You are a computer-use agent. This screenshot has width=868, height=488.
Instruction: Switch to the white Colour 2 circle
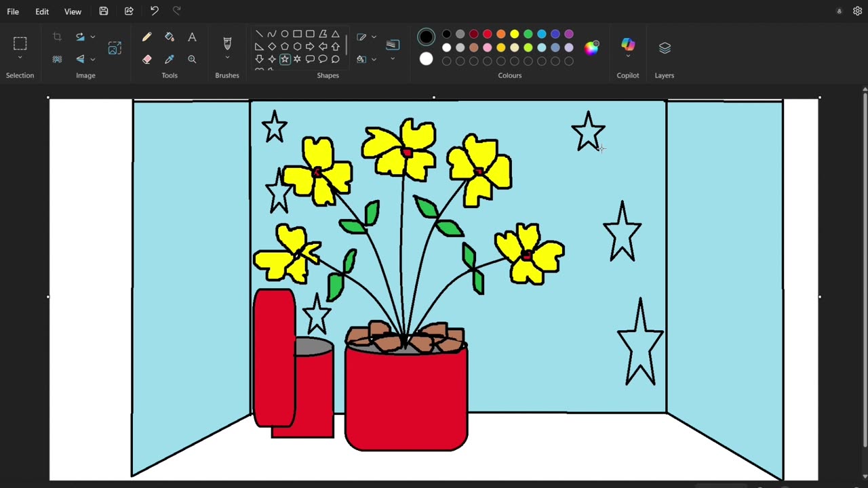tap(426, 59)
